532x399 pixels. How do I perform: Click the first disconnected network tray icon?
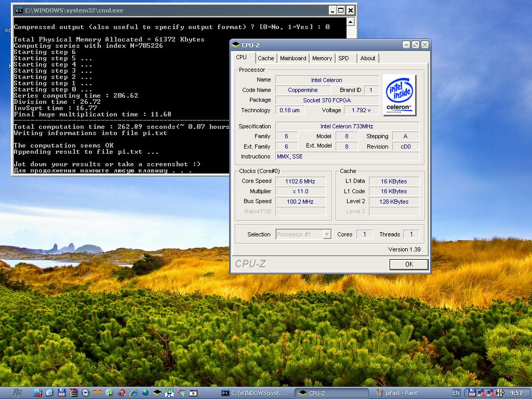pos(482,393)
